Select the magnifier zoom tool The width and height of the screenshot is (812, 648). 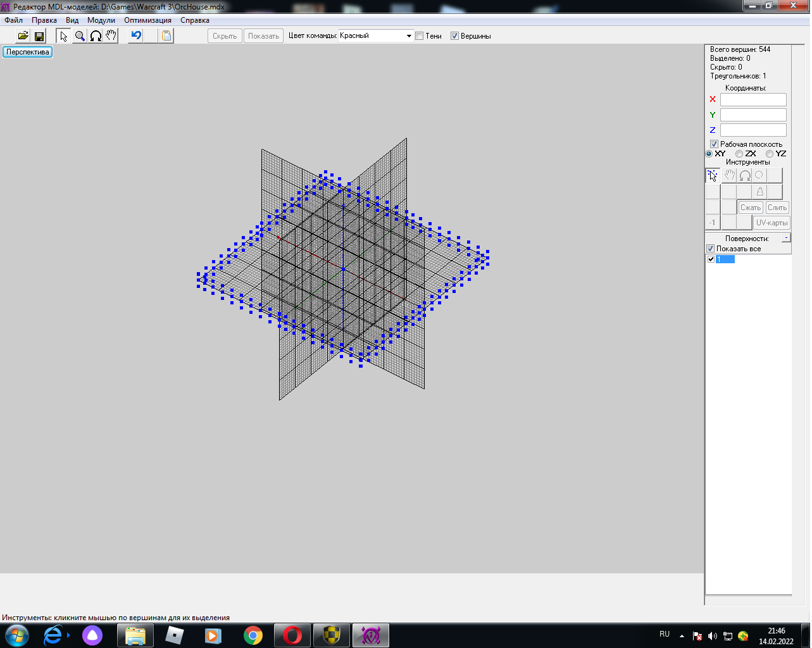pos(80,36)
